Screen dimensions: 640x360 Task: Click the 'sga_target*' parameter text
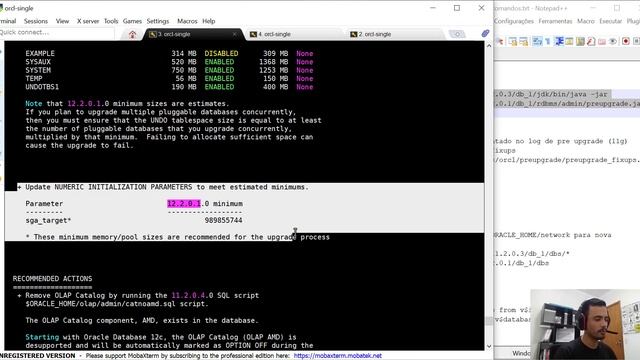(x=48, y=220)
